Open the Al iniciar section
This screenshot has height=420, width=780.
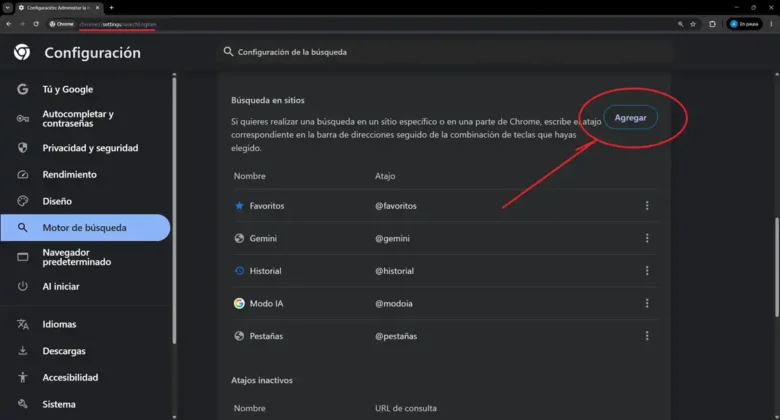click(x=61, y=286)
